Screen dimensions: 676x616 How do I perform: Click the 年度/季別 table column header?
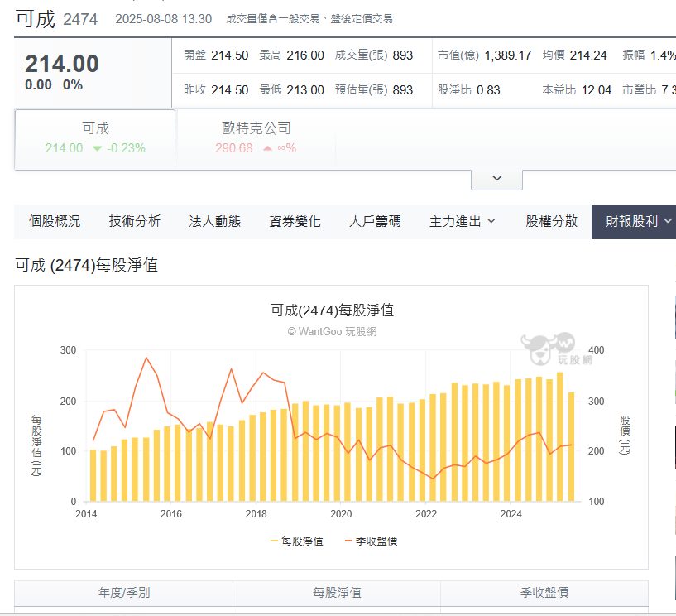(x=124, y=593)
